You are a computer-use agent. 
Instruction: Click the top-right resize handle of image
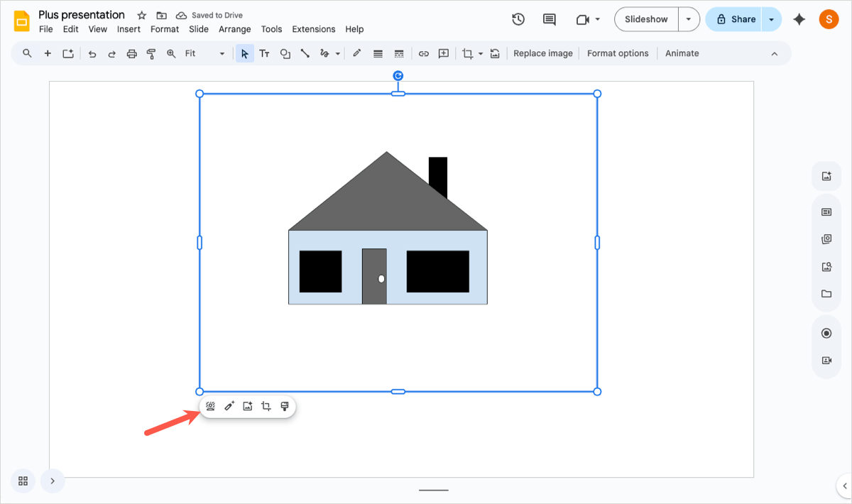click(597, 94)
